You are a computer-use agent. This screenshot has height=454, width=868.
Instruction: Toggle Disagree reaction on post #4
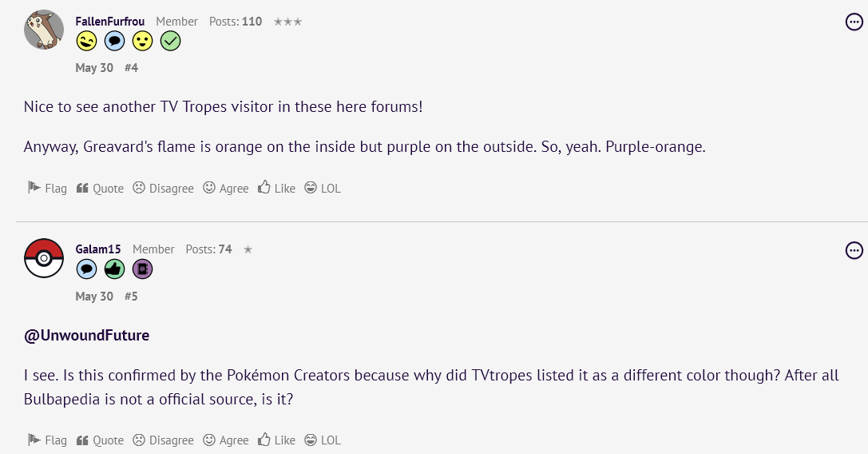click(x=164, y=188)
